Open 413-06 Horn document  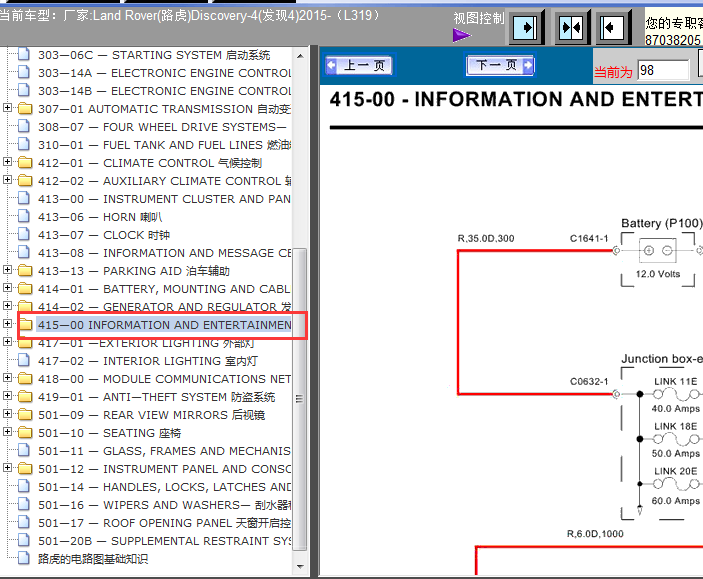pos(100,217)
